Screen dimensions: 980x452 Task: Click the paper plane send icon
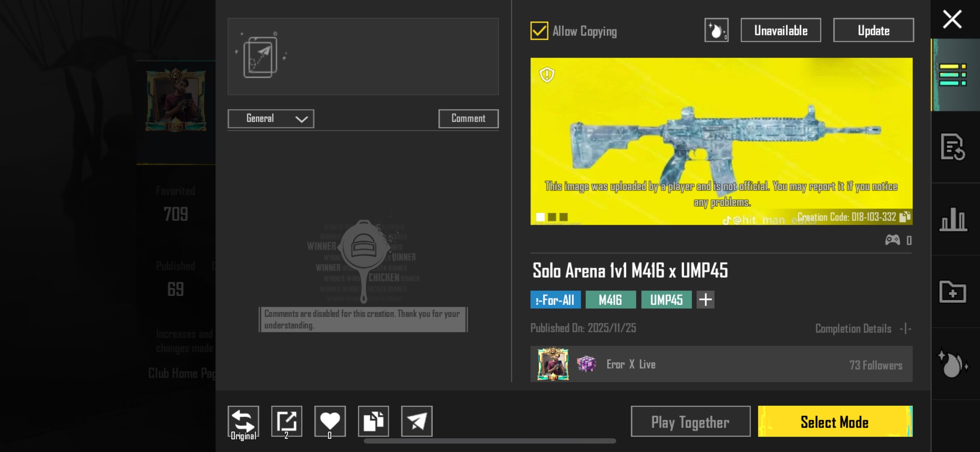[x=417, y=421]
